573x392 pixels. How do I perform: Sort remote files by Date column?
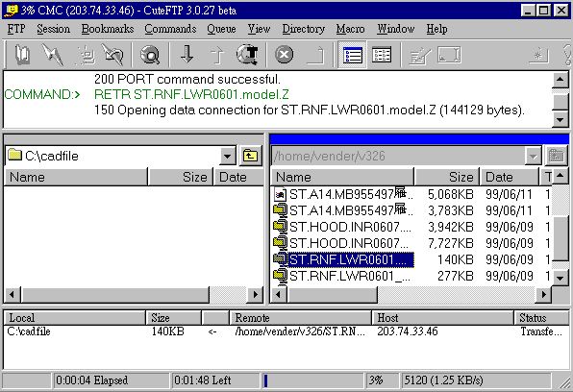tap(510, 177)
